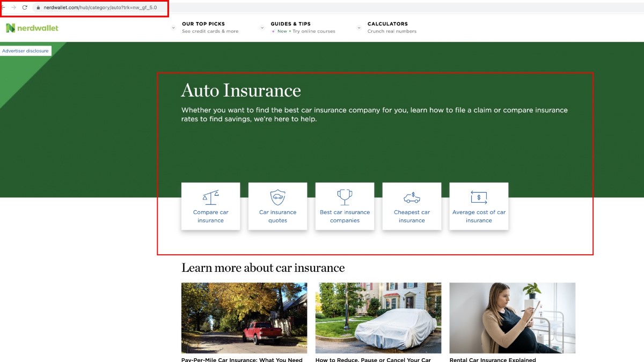Open the 'Best car insurance companies' link text

[x=345, y=216]
